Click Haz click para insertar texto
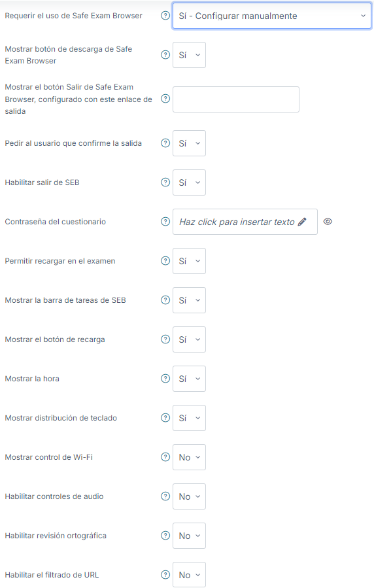374x588 pixels. [x=237, y=222]
